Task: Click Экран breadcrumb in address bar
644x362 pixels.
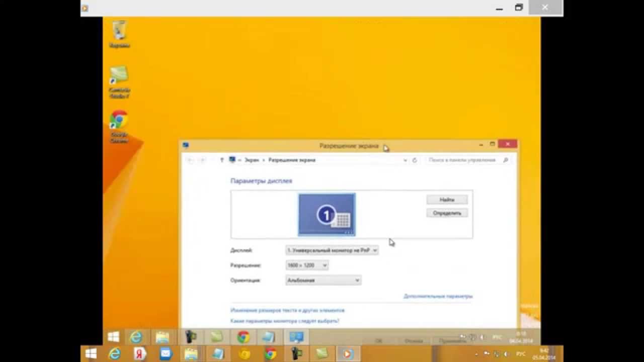Action: coord(252,160)
